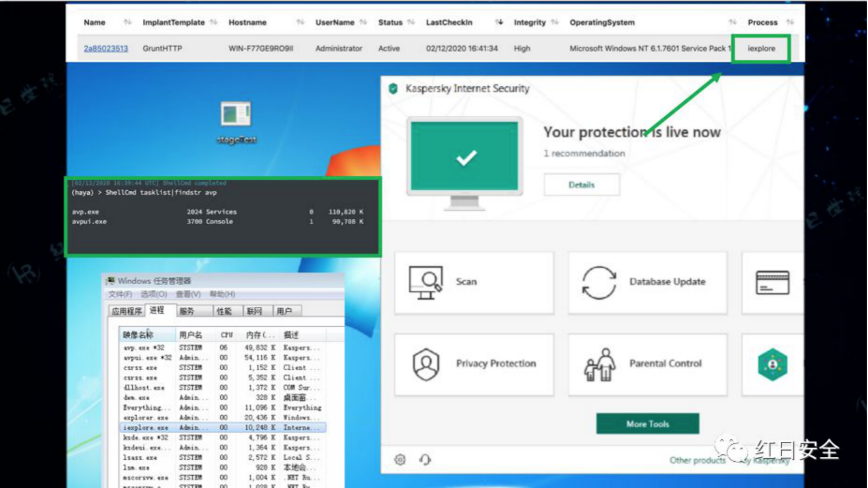
Task: Sort processes by 描述 column header
Action: coord(302,335)
